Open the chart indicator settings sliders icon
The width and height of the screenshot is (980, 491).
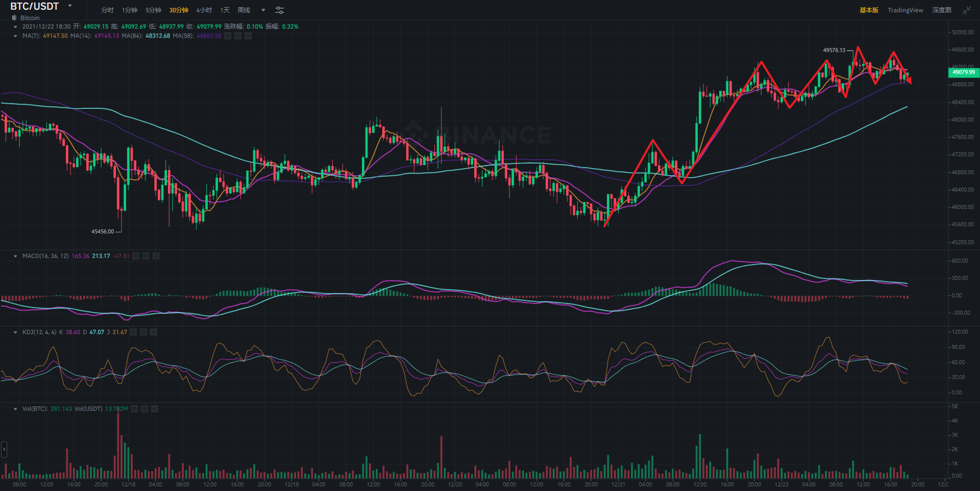[279, 10]
